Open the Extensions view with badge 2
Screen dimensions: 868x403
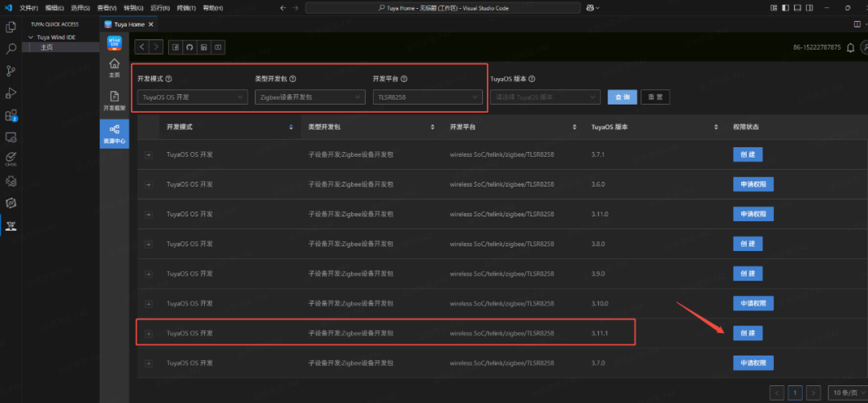[10, 115]
